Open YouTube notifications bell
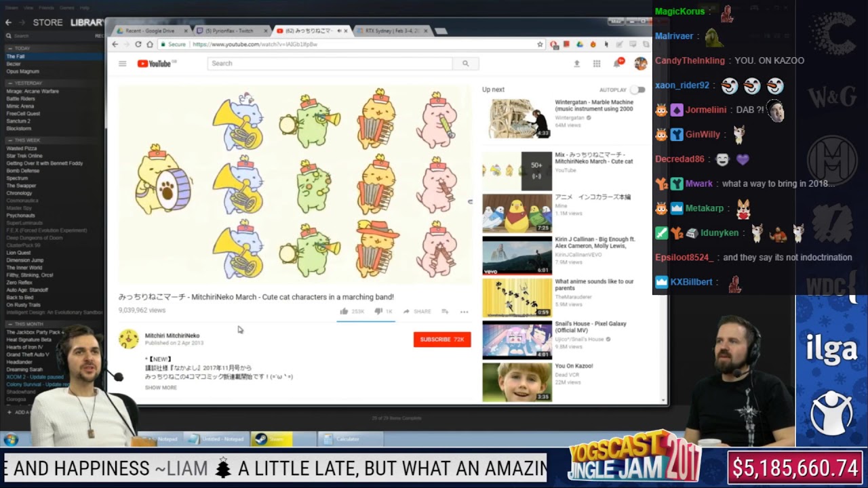 [618, 63]
